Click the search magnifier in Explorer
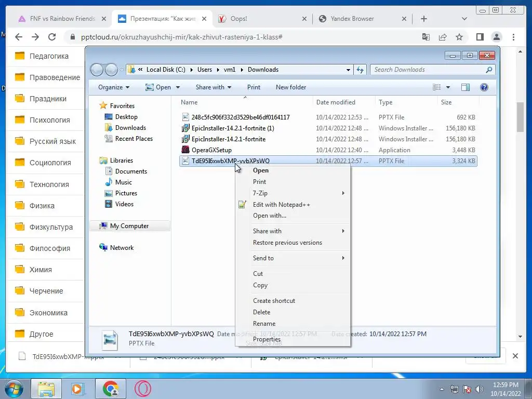Image resolution: width=532 pixels, height=399 pixels. click(x=489, y=70)
